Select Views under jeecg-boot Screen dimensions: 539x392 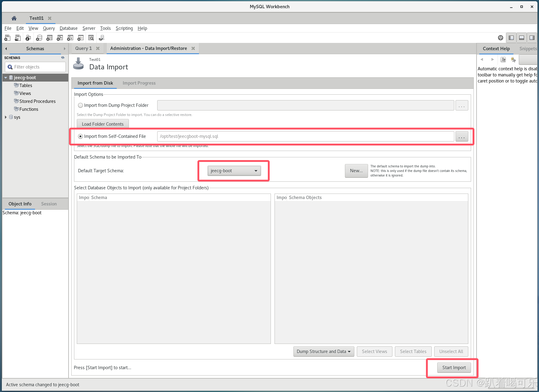click(x=25, y=93)
